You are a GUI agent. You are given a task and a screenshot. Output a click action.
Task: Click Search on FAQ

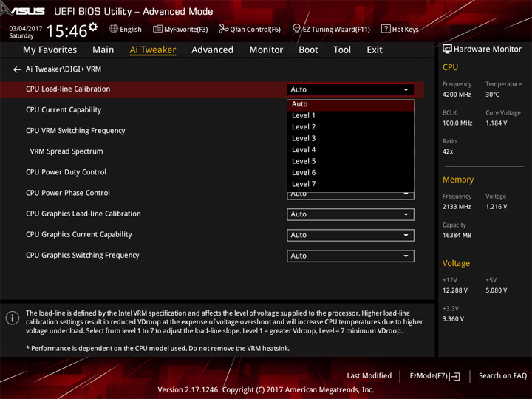(x=502, y=376)
